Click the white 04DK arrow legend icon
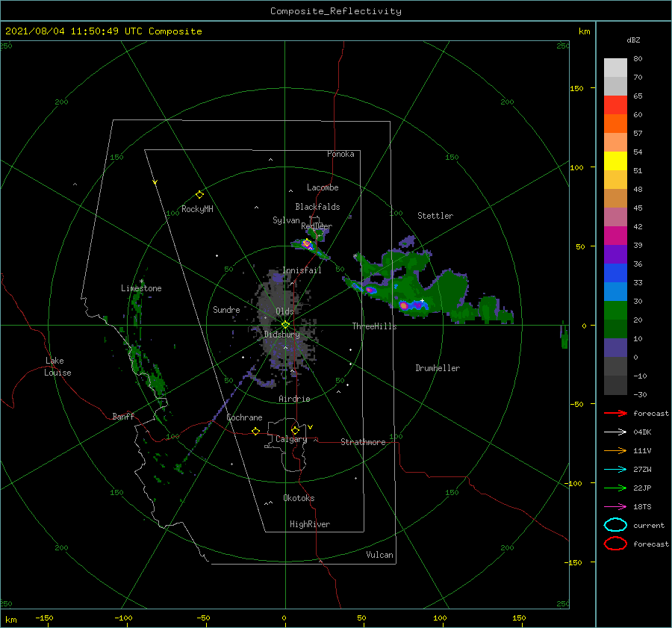Image resolution: width=672 pixels, height=628 pixels. [x=615, y=432]
